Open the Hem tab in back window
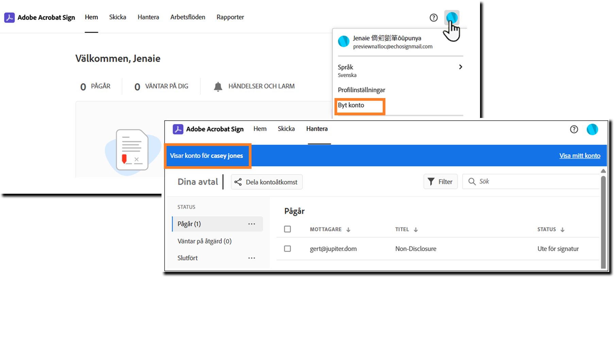 [x=91, y=17]
